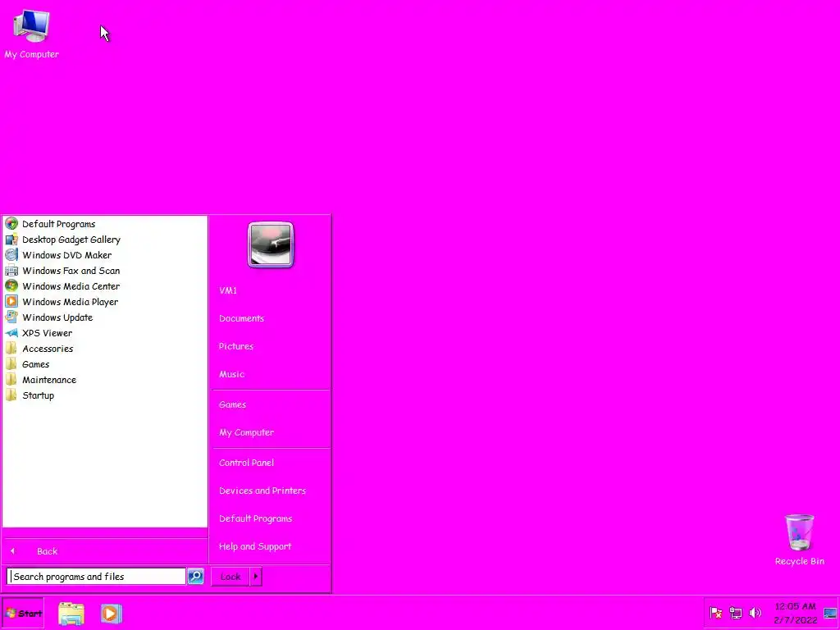Expand the Maintenance folder label
The height and width of the screenshot is (630, 840).
pos(49,380)
